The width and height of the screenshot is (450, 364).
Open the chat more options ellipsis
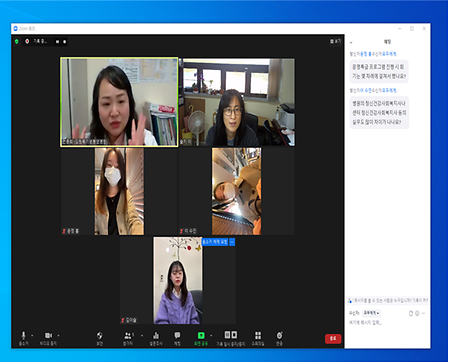423,313
